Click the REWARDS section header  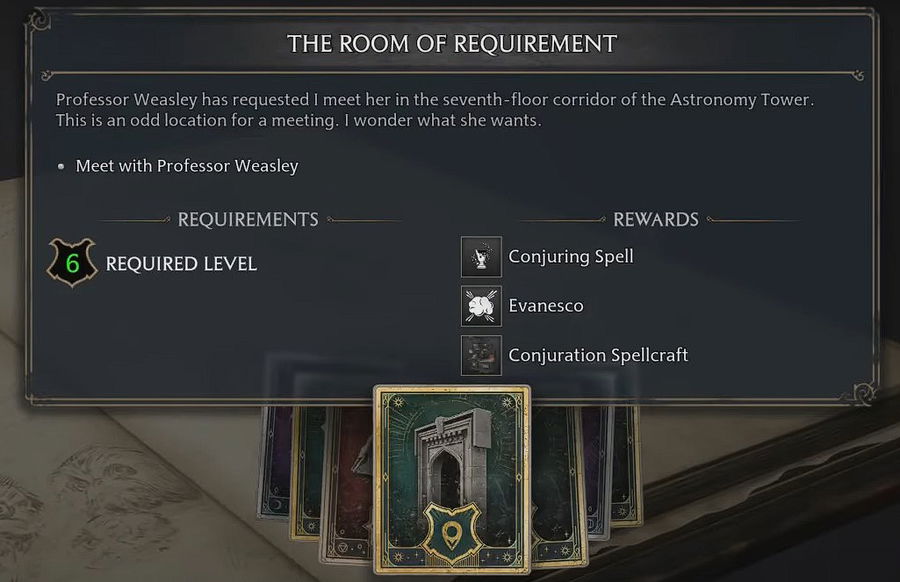tap(655, 220)
